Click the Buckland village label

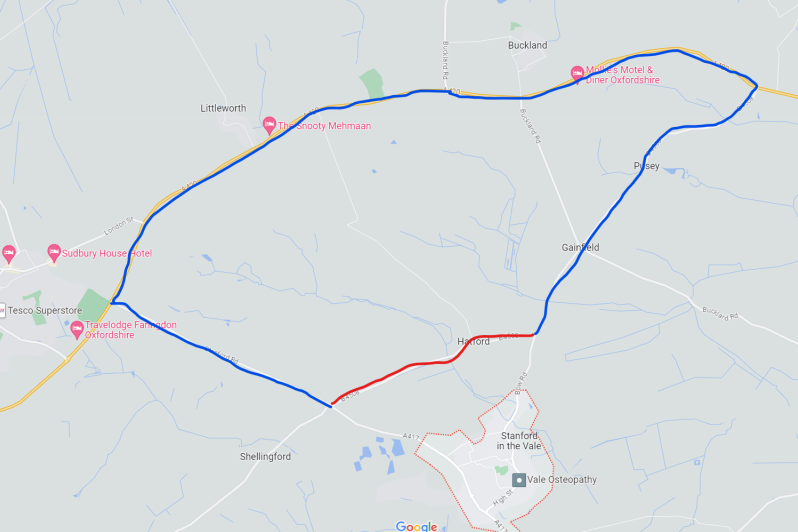coord(528,45)
